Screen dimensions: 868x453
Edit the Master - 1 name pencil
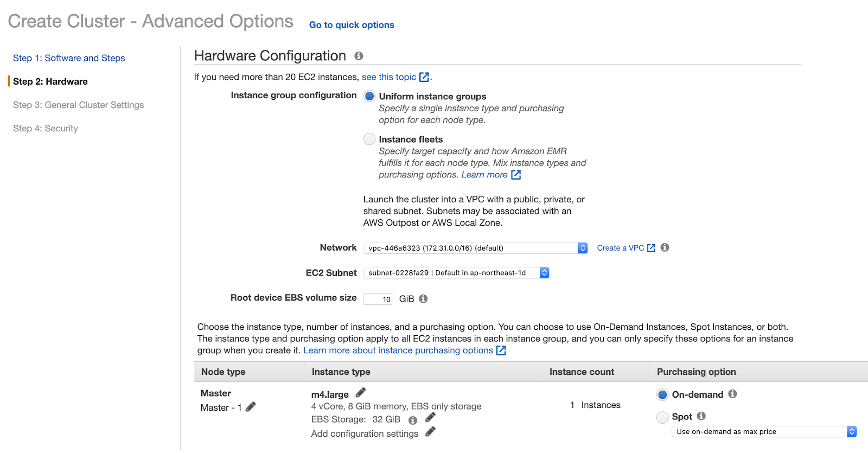point(251,407)
